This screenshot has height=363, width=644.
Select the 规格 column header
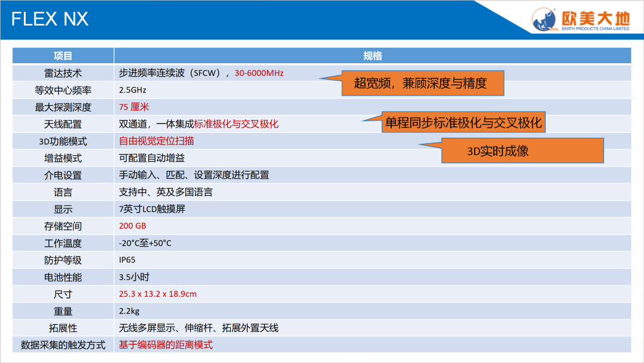(x=372, y=56)
